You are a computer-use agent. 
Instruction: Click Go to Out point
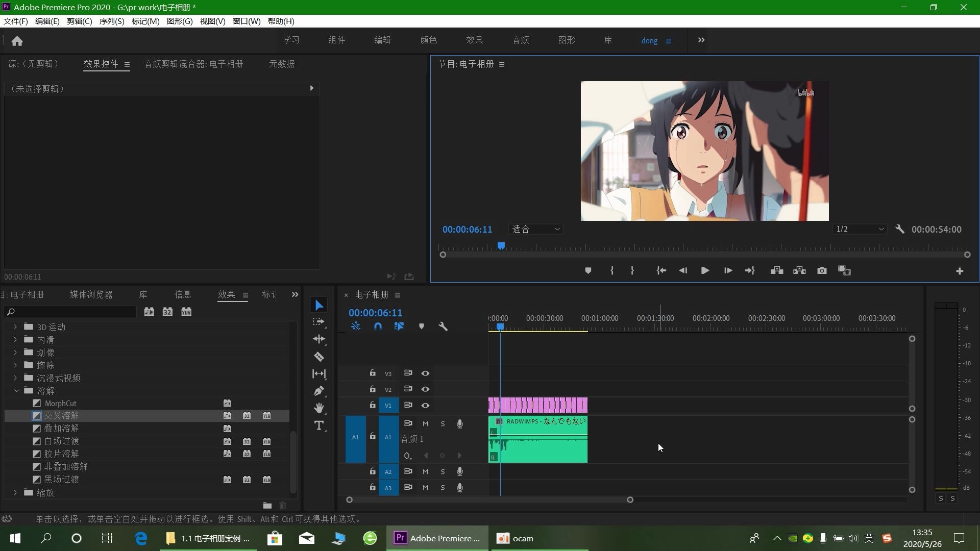click(x=750, y=270)
